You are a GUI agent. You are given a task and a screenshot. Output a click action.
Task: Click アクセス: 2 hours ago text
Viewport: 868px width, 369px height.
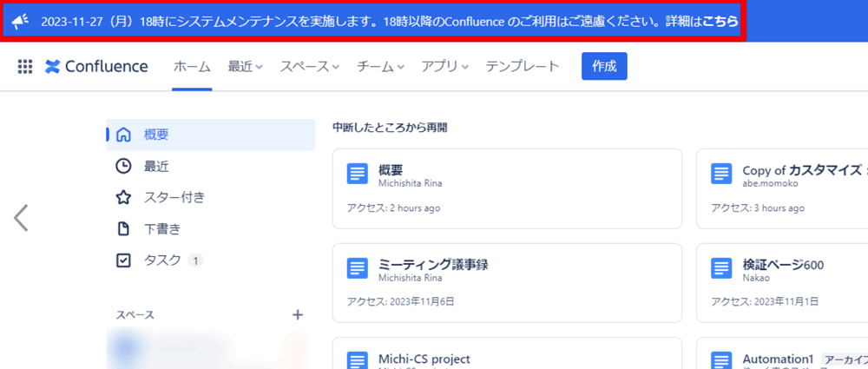point(393,208)
